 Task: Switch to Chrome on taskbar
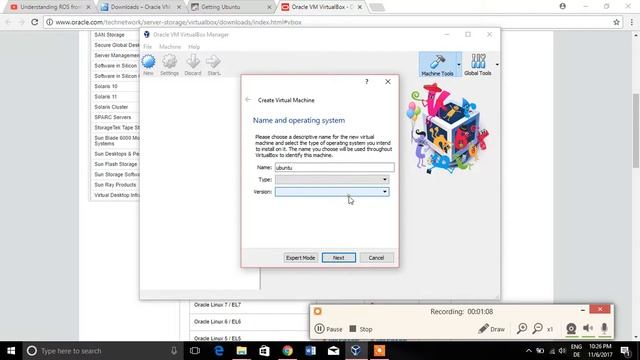[287, 351]
